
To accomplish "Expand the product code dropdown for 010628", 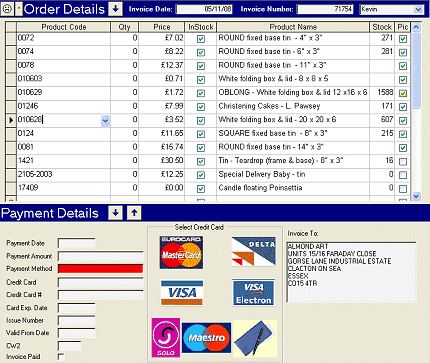I will 105,120.
